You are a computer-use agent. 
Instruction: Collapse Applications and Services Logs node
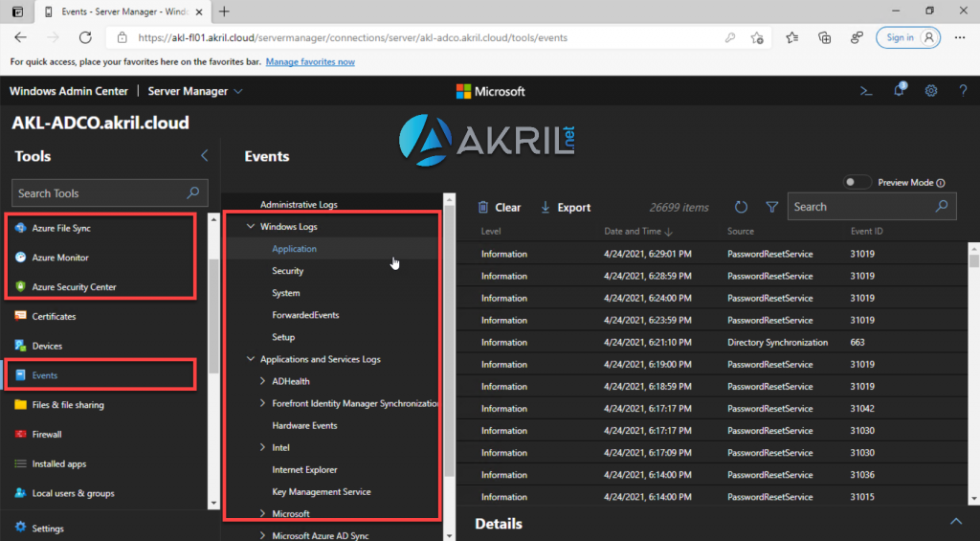click(x=251, y=359)
